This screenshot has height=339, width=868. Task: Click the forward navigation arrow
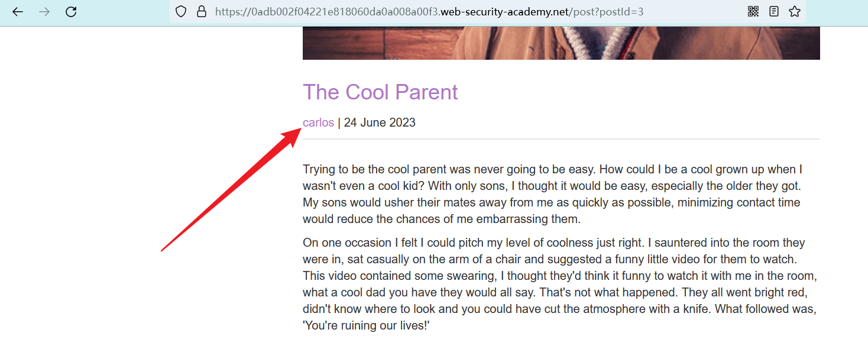pos(44,12)
